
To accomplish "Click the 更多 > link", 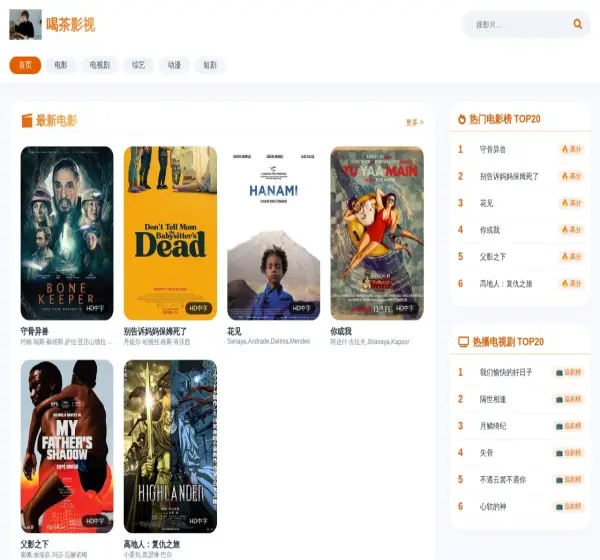I will [x=414, y=122].
